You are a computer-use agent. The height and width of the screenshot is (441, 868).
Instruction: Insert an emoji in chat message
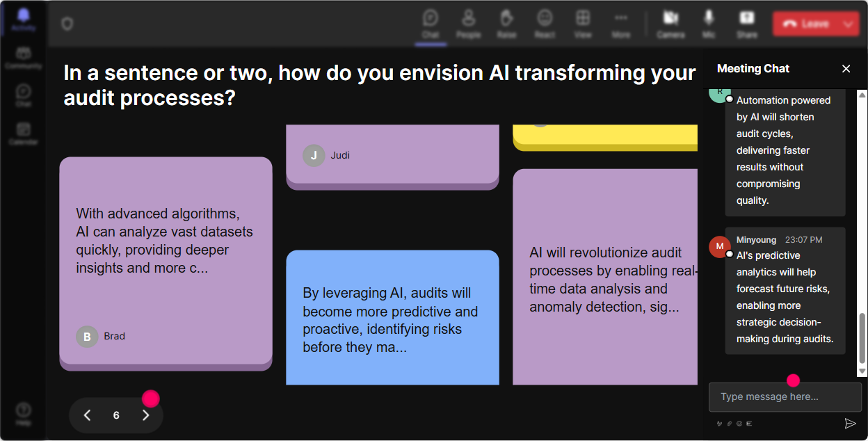coord(739,423)
